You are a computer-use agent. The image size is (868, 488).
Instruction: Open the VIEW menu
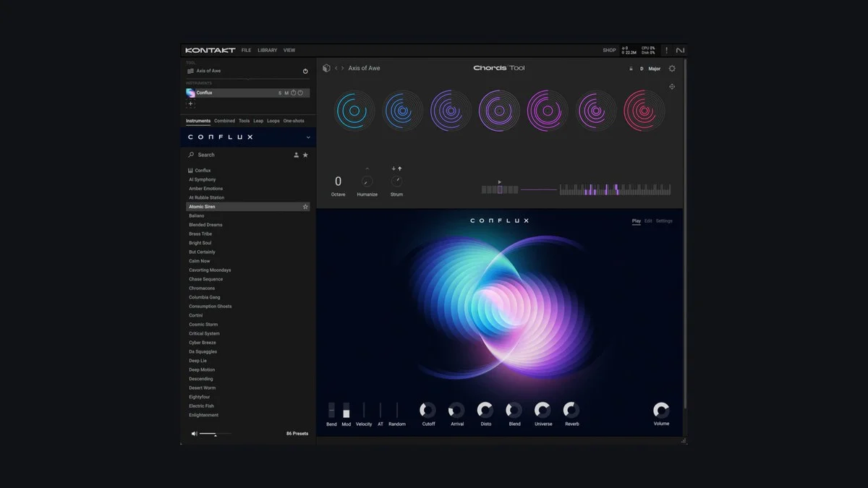[289, 51]
